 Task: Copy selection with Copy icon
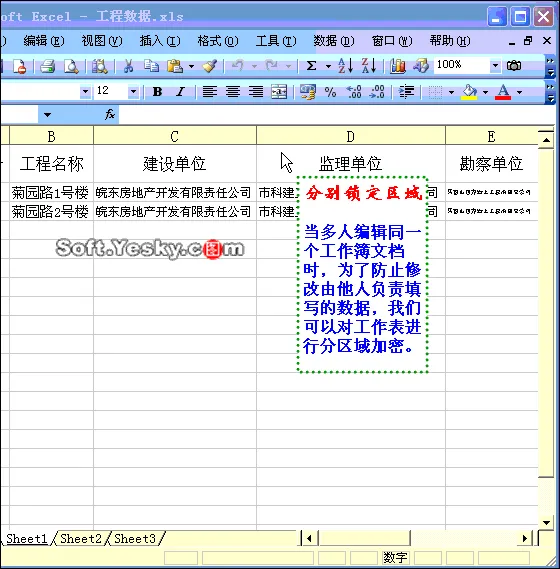coord(151,66)
